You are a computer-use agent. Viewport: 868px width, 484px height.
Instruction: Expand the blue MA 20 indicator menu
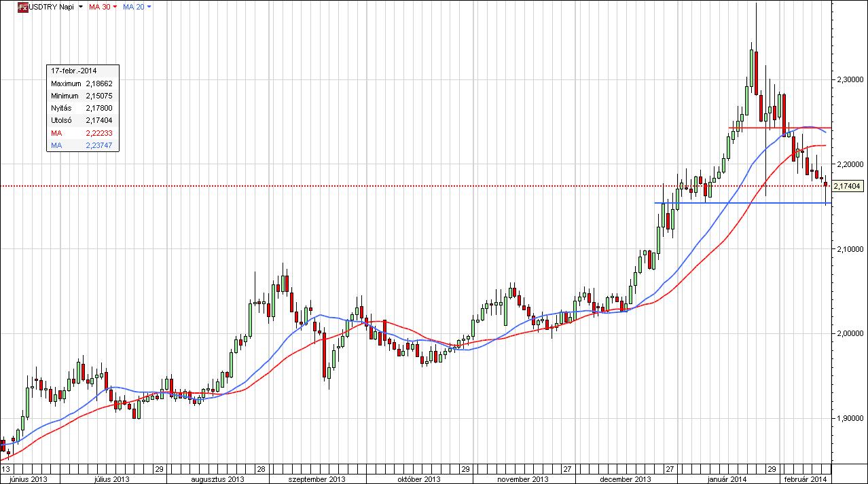coord(149,7)
